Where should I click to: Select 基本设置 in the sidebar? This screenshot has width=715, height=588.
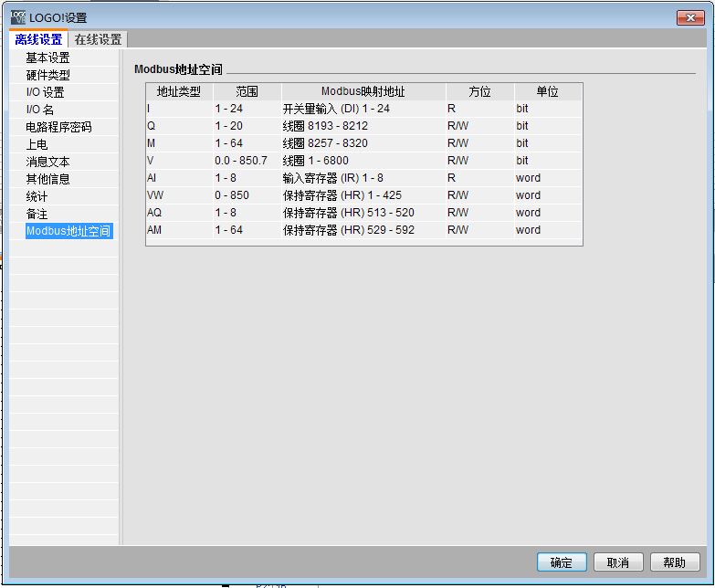(x=47, y=58)
